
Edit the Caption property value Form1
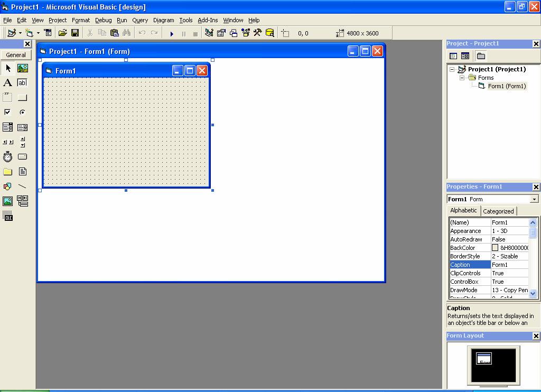point(510,264)
